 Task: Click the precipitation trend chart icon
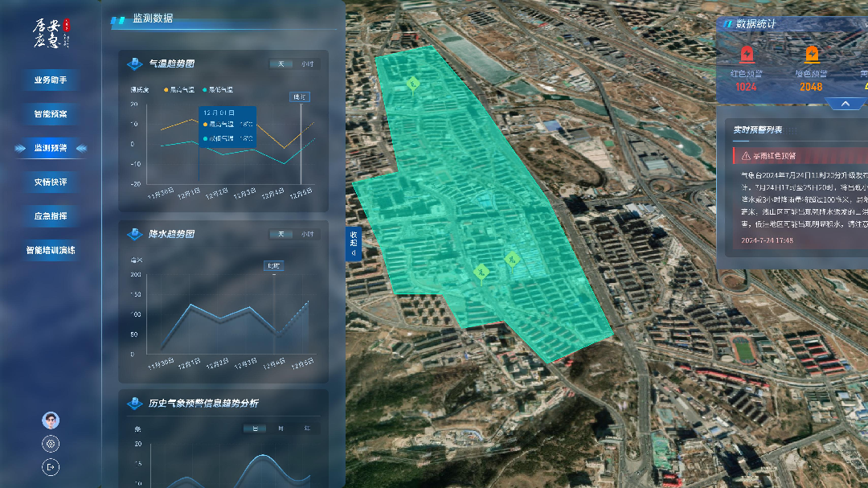[135, 234]
